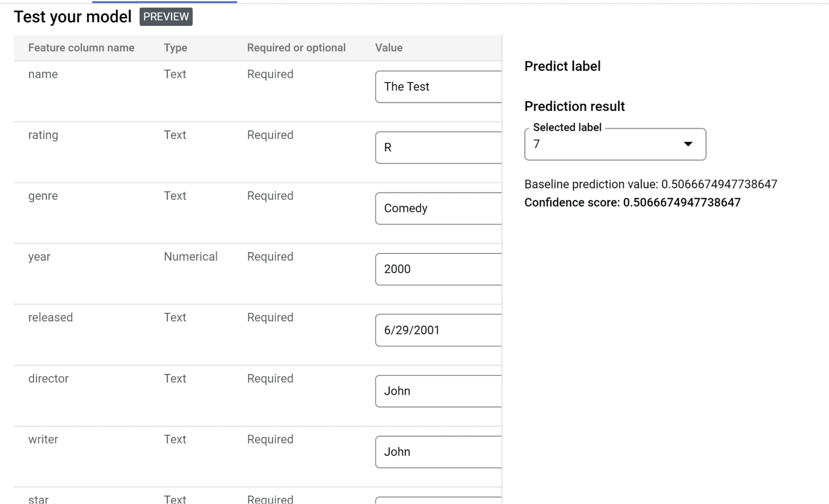Select the genre field showing Comedy
This screenshot has height=504, width=829.
(439, 208)
